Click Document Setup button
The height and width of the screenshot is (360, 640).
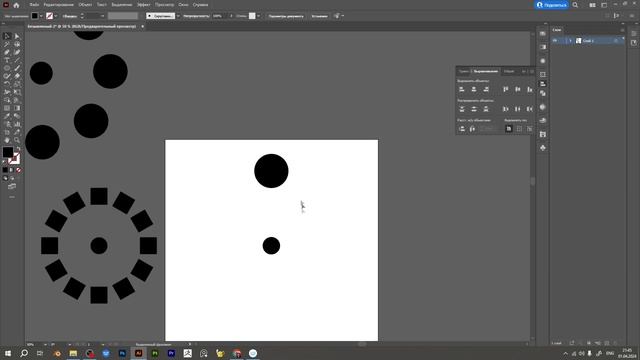pos(286,16)
